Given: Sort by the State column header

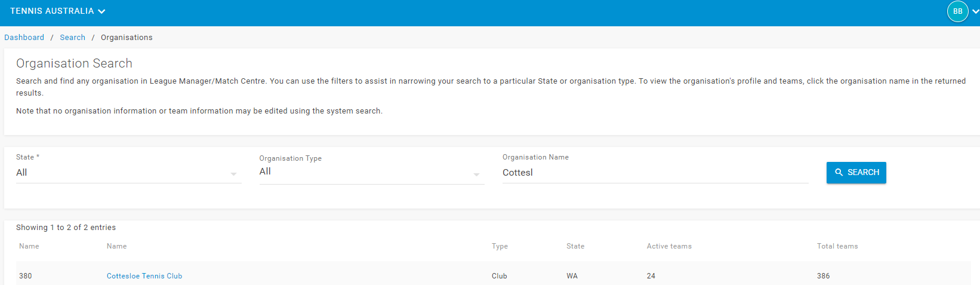Looking at the screenshot, I should [x=575, y=246].
